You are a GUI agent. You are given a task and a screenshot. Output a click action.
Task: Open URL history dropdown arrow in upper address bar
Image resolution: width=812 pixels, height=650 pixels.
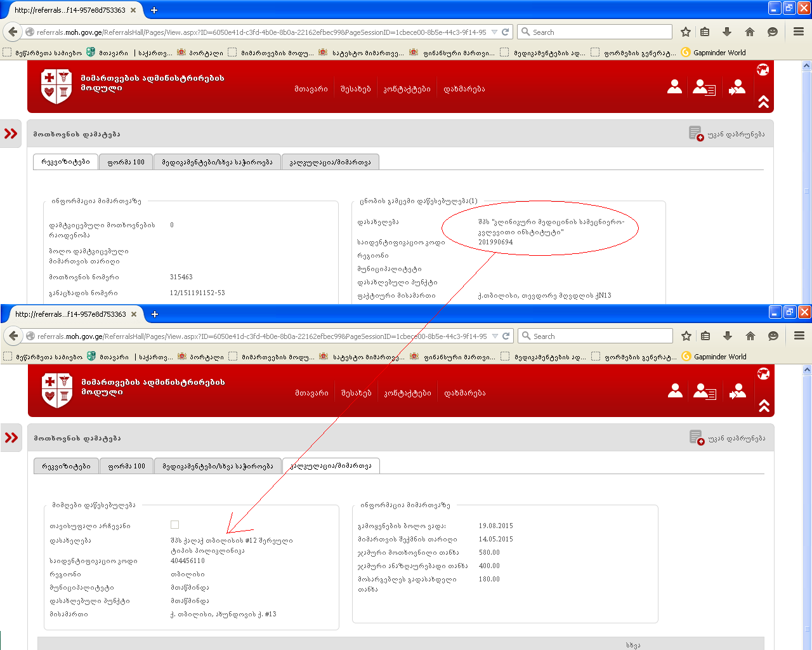click(x=494, y=32)
